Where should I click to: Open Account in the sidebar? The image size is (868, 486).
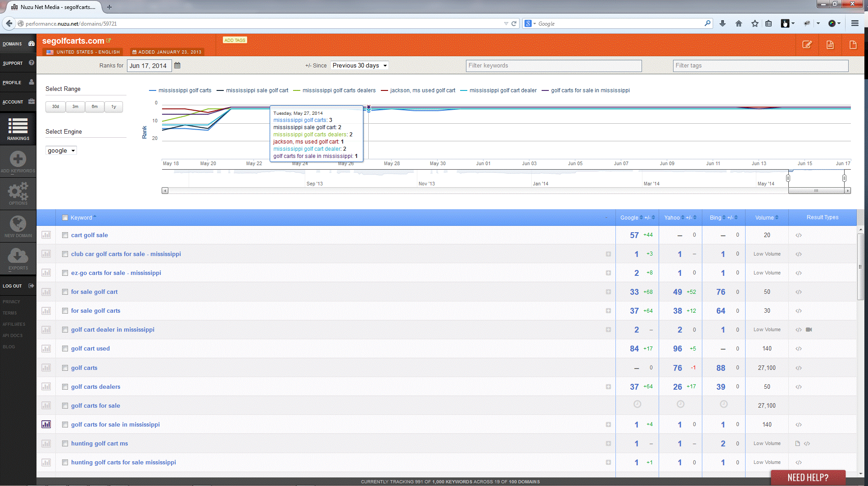pos(18,102)
